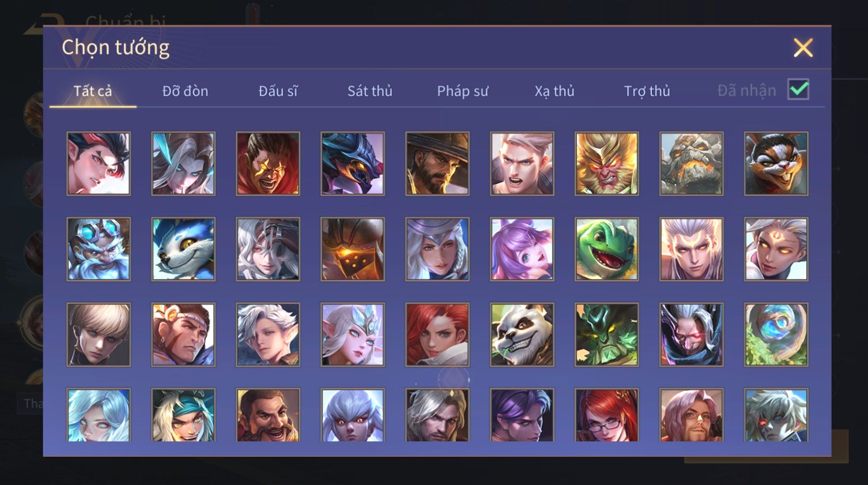Select the blue-bearded goggles dwarf hero
The image size is (868, 485).
[x=99, y=249]
